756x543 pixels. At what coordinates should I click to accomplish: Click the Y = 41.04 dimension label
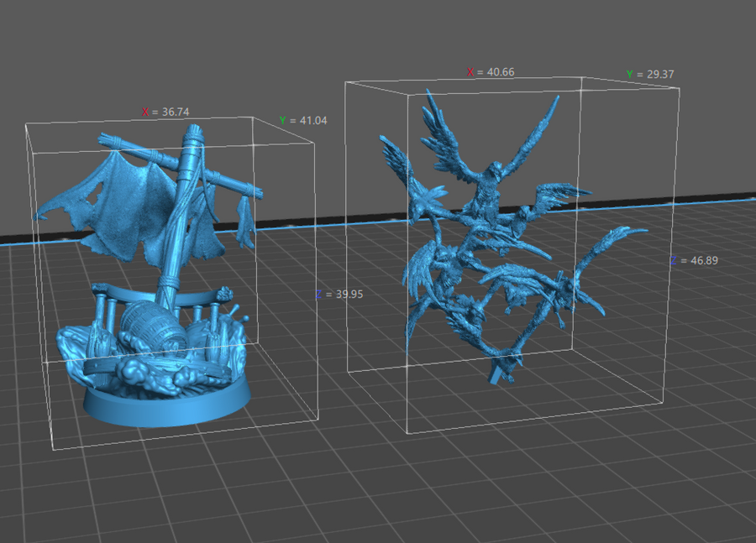[303, 121]
